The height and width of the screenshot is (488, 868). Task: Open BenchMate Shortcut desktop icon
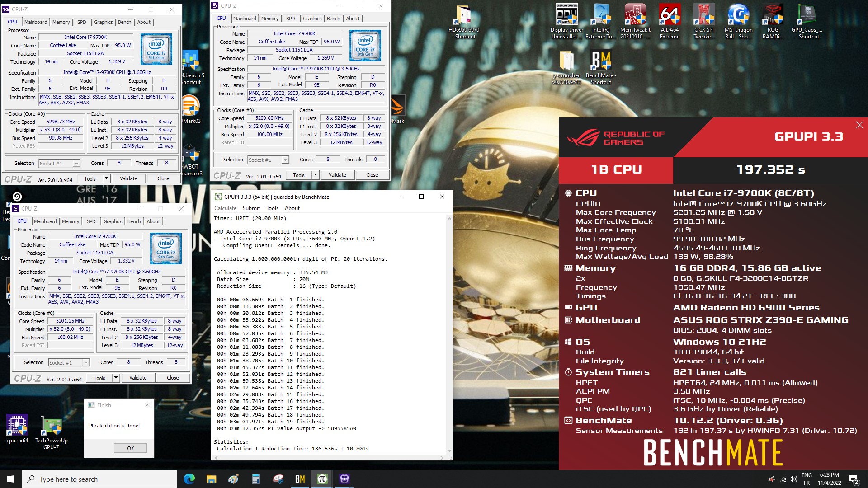coord(601,67)
